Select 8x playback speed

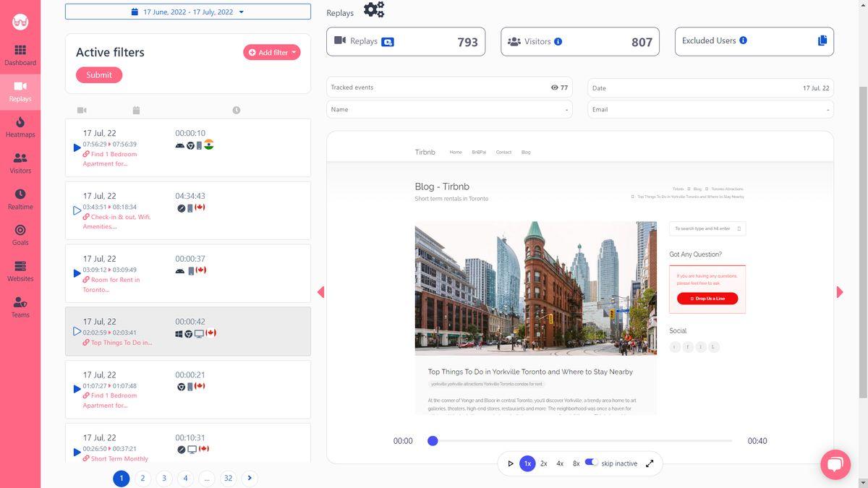[x=576, y=463]
